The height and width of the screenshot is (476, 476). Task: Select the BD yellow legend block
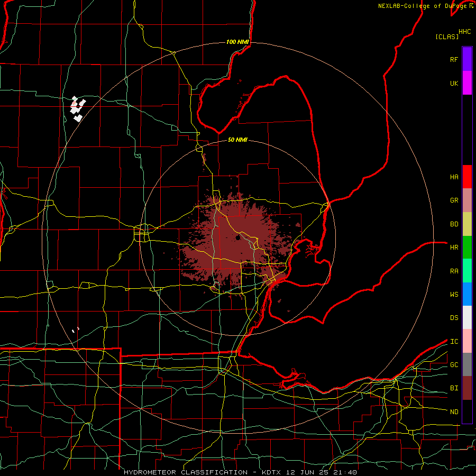(467, 224)
